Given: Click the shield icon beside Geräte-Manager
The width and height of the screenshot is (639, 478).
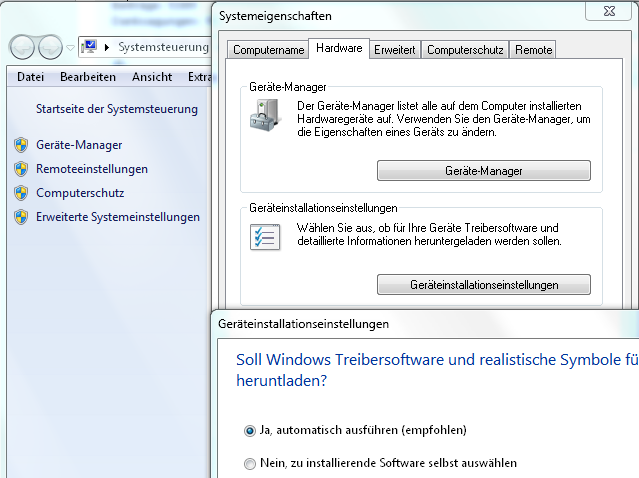Looking at the screenshot, I should click(21, 145).
